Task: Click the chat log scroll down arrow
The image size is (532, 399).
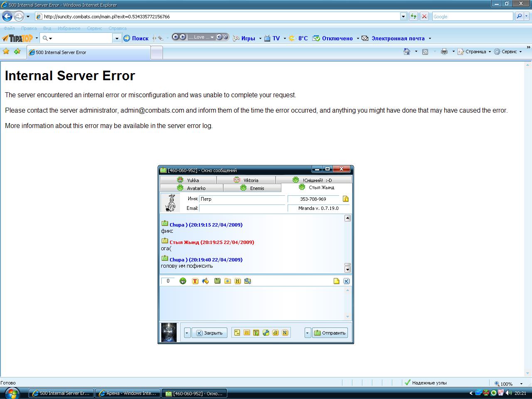Action: (348, 269)
